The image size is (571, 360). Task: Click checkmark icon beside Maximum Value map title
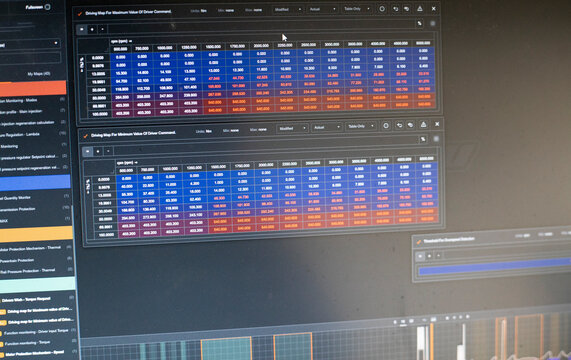(79, 13)
